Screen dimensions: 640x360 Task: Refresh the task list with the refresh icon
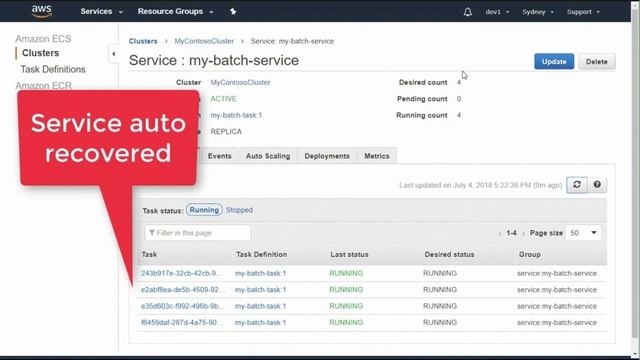(577, 184)
